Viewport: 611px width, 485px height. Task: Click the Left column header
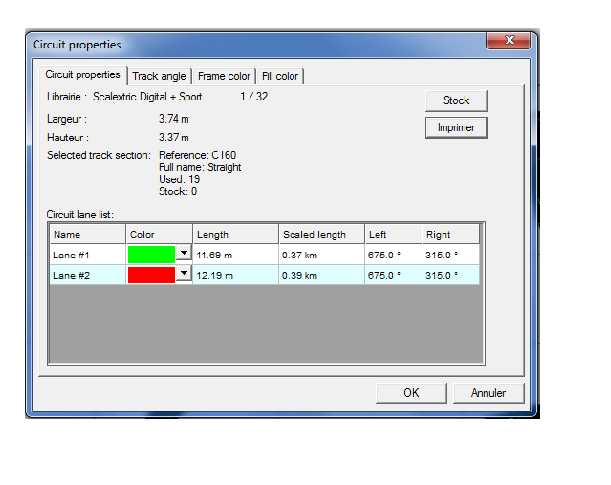point(392,234)
